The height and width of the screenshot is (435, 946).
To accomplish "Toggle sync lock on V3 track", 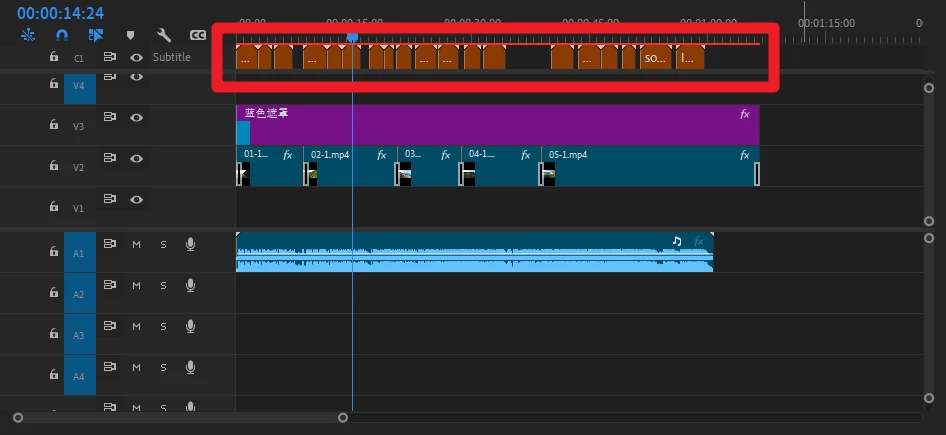I will [109, 117].
